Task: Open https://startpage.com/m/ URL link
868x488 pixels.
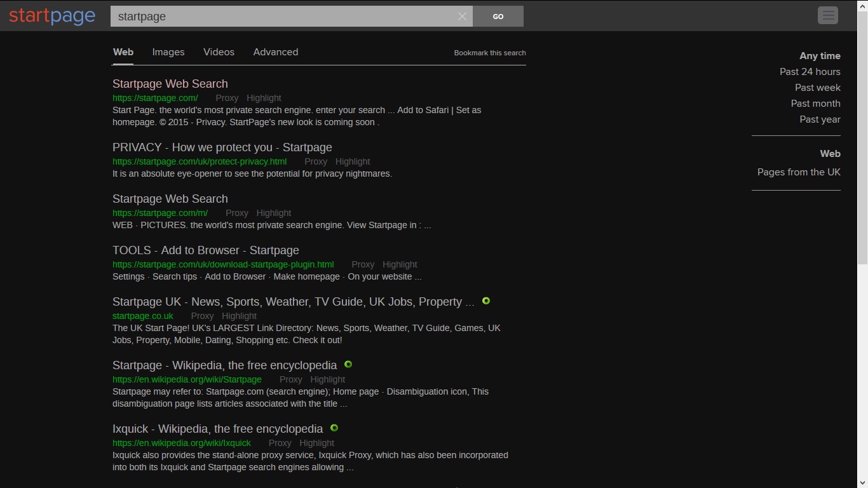Action: click(x=160, y=213)
